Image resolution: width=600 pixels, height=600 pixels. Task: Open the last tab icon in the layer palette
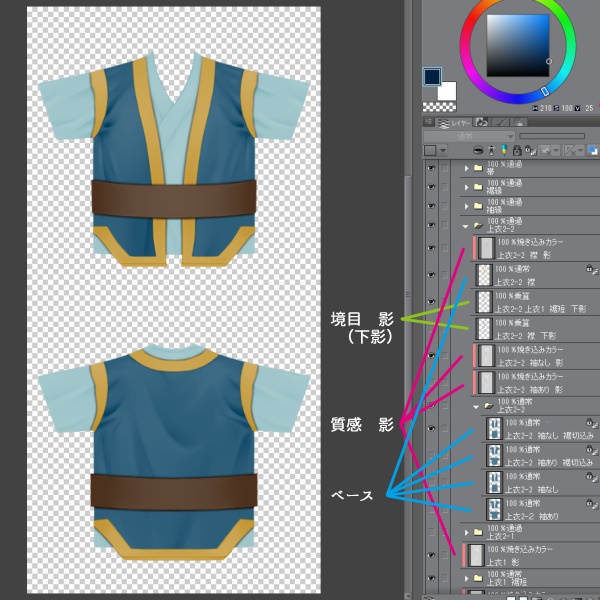point(518,122)
